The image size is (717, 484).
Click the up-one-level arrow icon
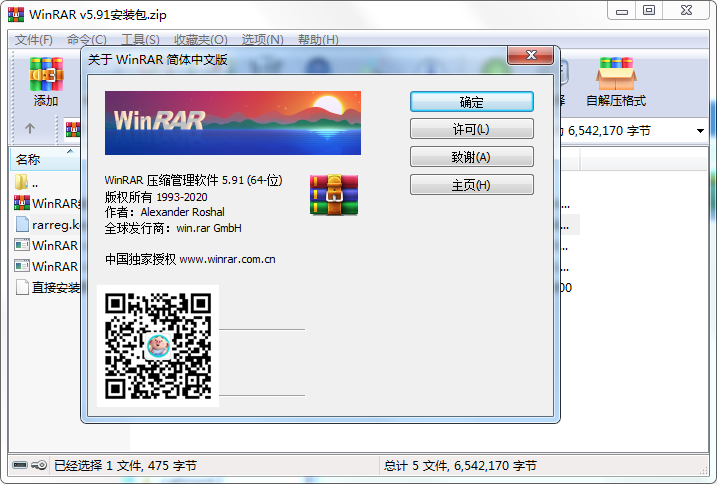pos(30,129)
